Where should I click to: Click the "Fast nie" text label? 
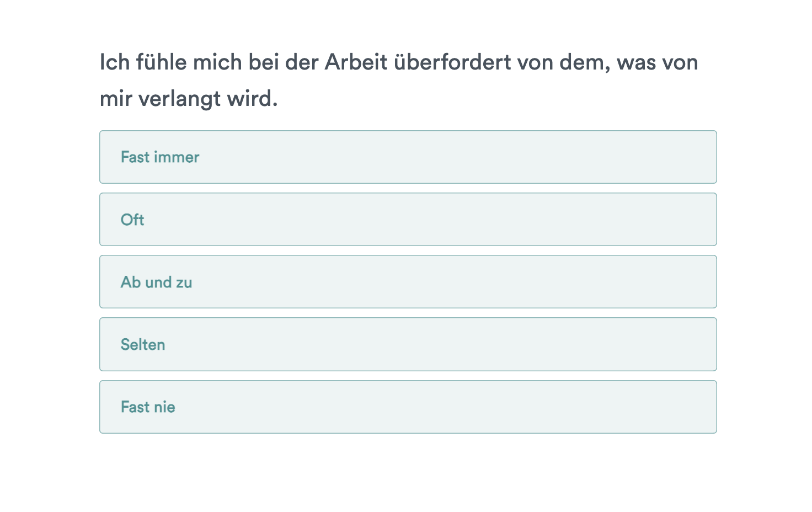click(x=148, y=407)
